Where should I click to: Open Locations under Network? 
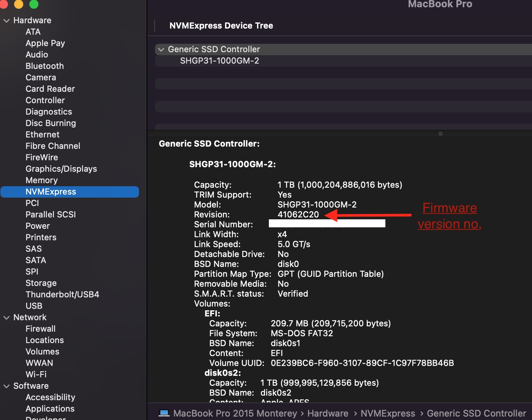[x=45, y=340]
